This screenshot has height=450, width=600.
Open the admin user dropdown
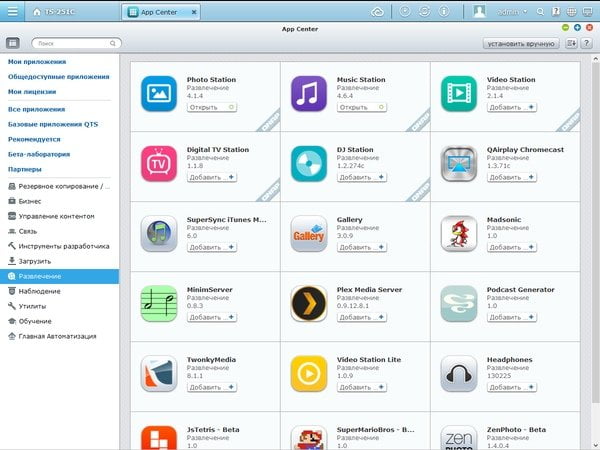(x=512, y=12)
